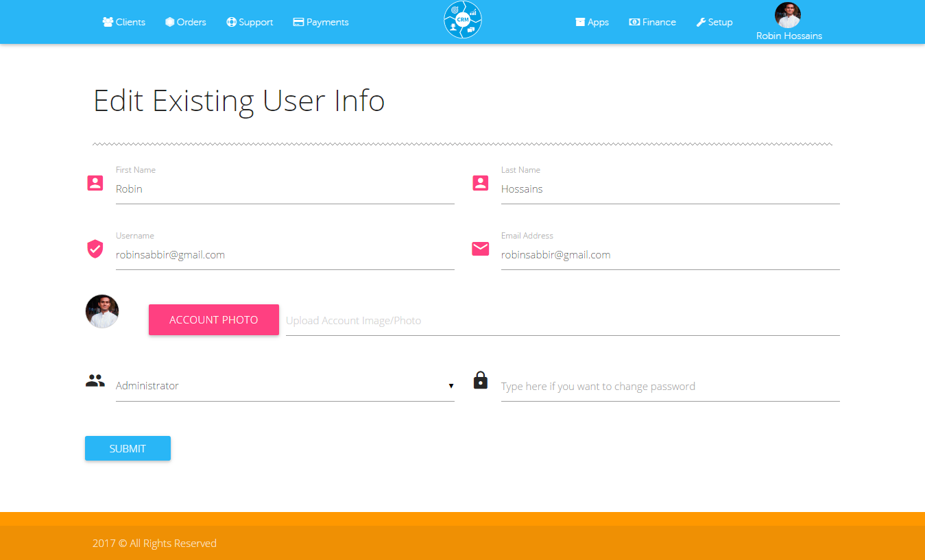Click the envelope icon beside Email Address
This screenshot has width=925, height=560.
tap(480, 248)
